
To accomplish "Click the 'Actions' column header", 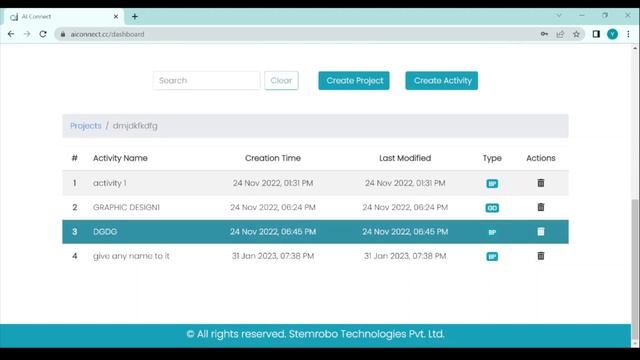I will (x=541, y=158).
